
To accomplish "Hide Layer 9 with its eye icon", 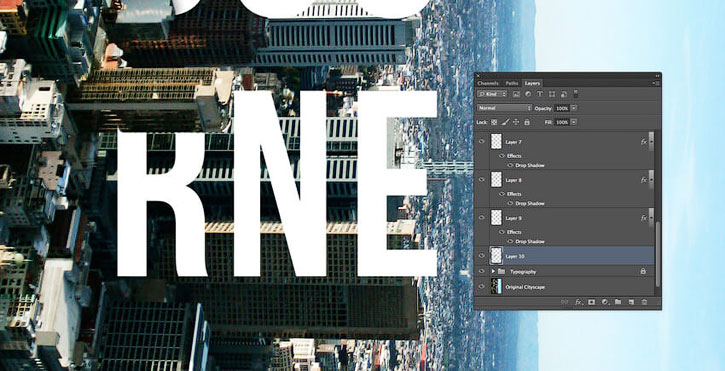I will (x=482, y=217).
